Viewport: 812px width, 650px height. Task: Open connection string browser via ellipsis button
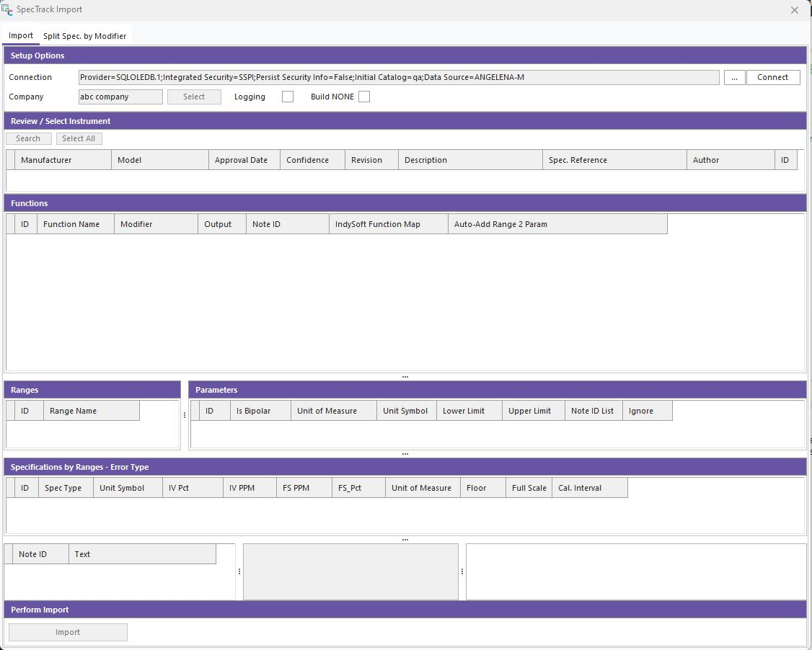[734, 77]
